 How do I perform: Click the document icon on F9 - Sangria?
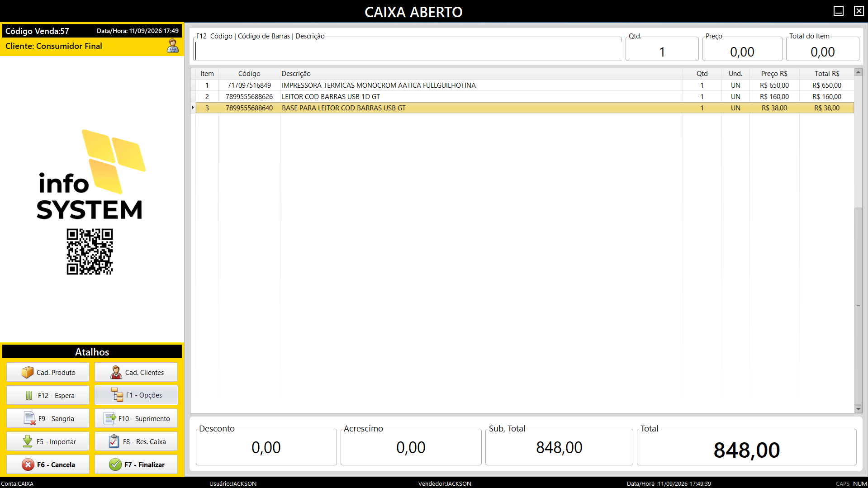coord(30,418)
